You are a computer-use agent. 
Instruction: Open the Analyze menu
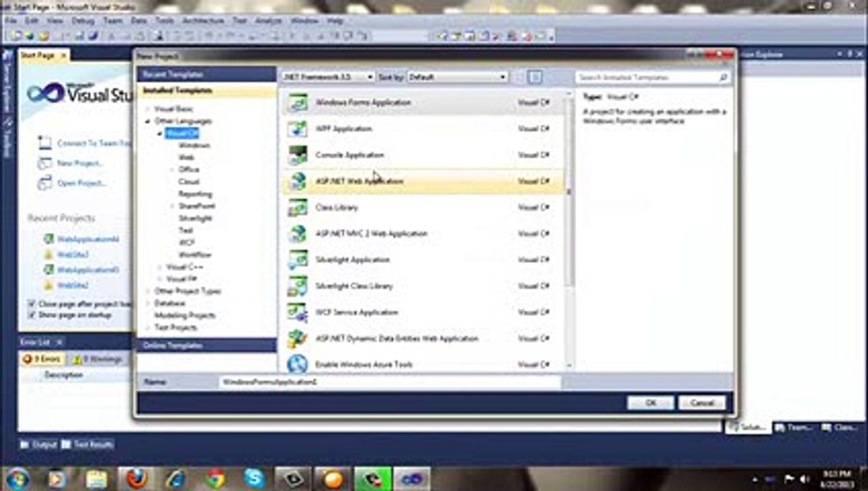tap(268, 20)
